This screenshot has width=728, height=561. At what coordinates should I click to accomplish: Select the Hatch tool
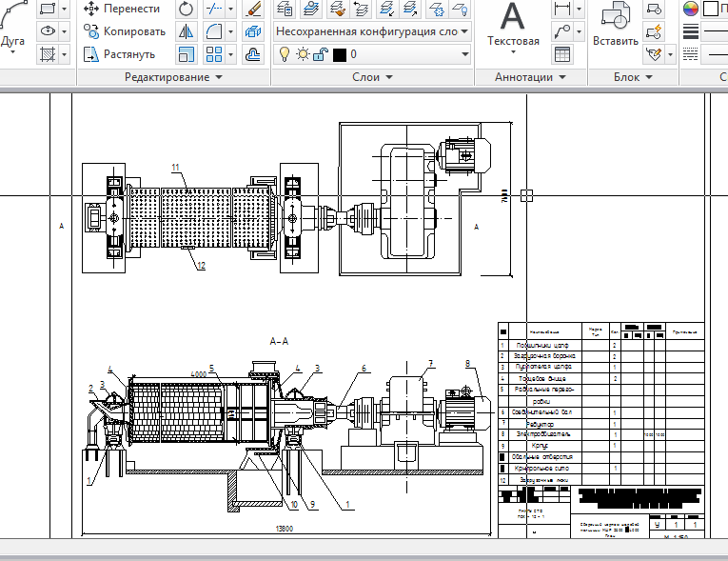coord(48,54)
